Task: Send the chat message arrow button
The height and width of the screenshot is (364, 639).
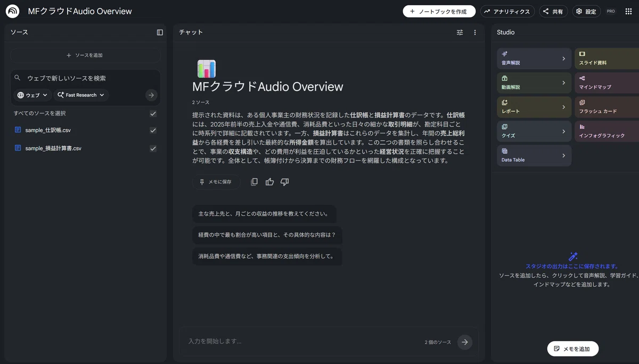Action: (x=465, y=342)
